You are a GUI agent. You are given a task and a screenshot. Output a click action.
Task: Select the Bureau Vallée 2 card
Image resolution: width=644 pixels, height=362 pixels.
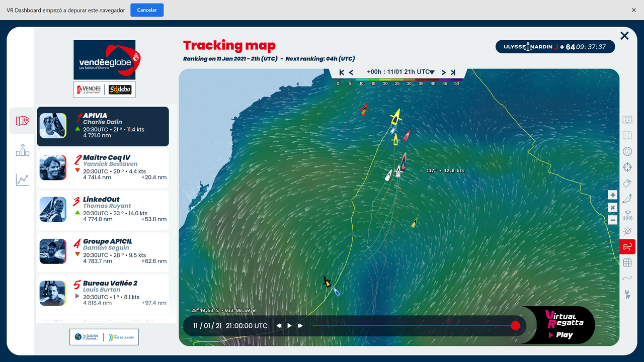point(103,293)
